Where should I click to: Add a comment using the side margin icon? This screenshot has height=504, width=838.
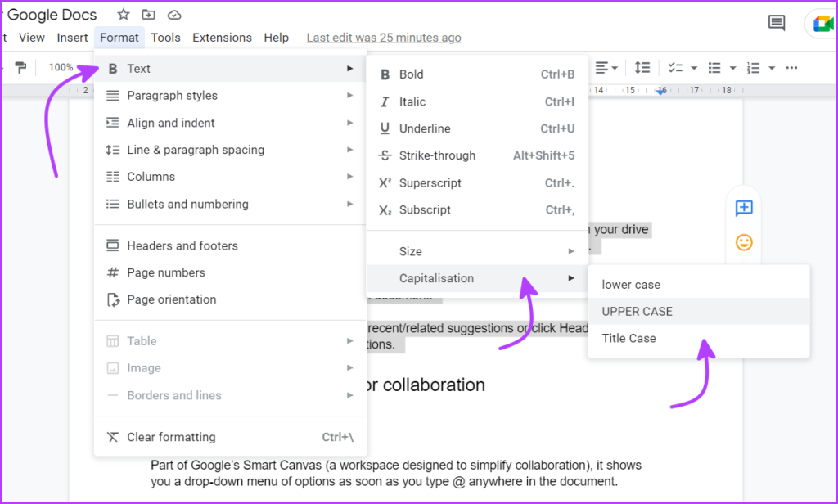(744, 208)
